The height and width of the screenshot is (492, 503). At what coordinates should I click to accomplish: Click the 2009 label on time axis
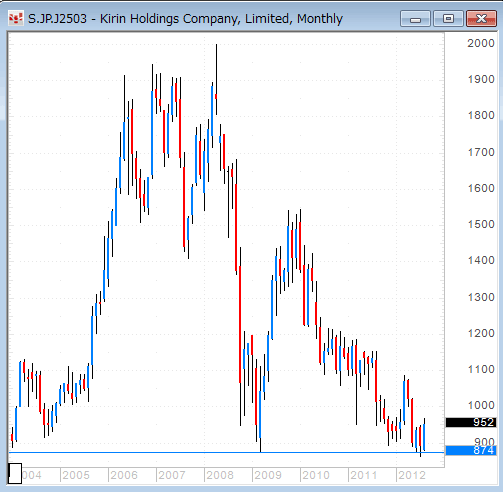click(x=268, y=475)
